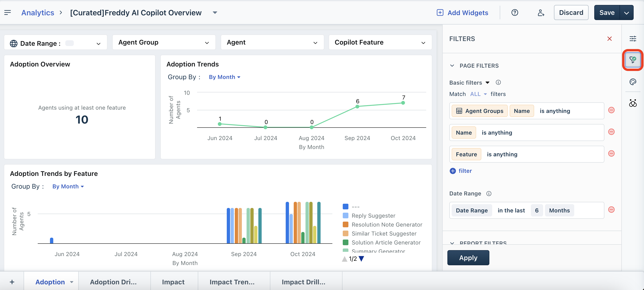Click the Apply button
Viewport: 644px width, 290px height.
pos(468,258)
